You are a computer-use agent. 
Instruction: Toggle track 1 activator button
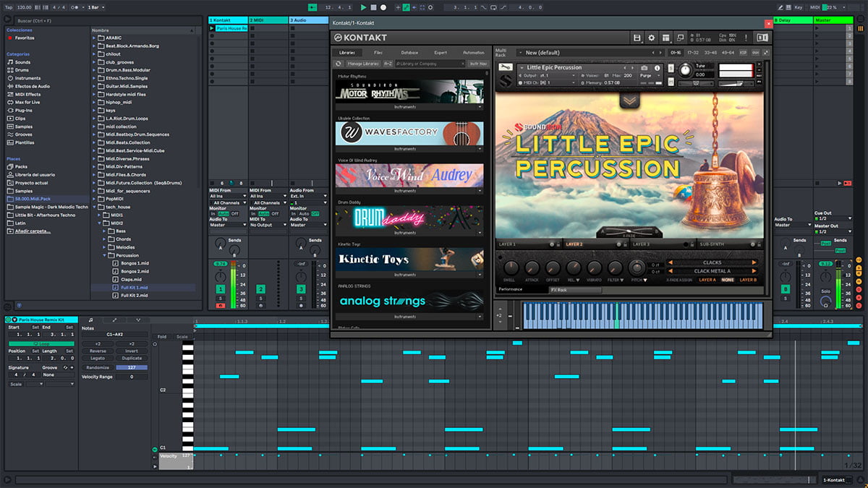[x=221, y=288]
